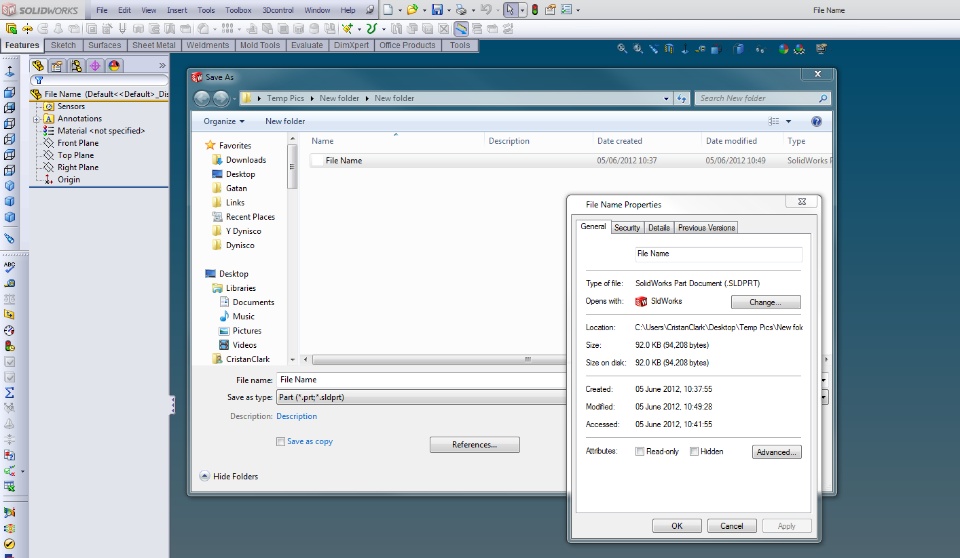Click the Spell Checker ABC icon
Image resolution: width=960 pixels, height=558 pixels.
(9, 267)
